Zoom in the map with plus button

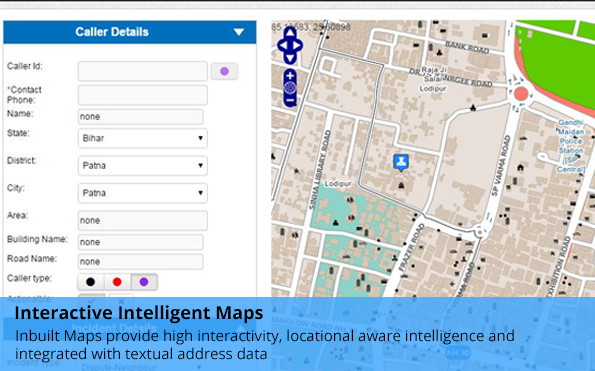click(290, 75)
